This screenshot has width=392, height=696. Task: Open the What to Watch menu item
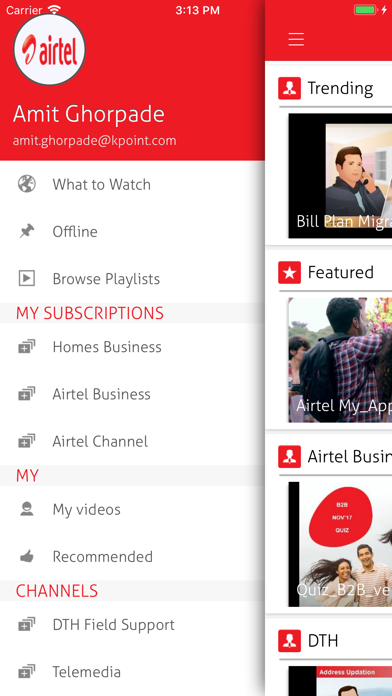click(132, 184)
